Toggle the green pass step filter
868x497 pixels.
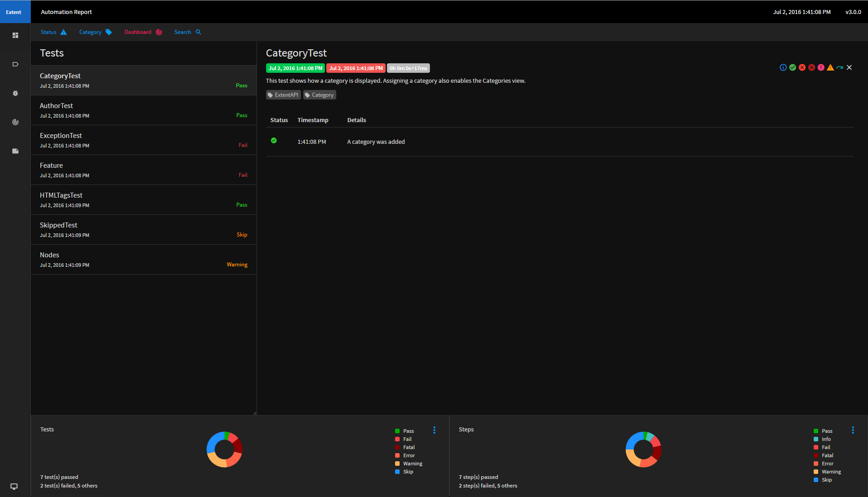point(792,67)
